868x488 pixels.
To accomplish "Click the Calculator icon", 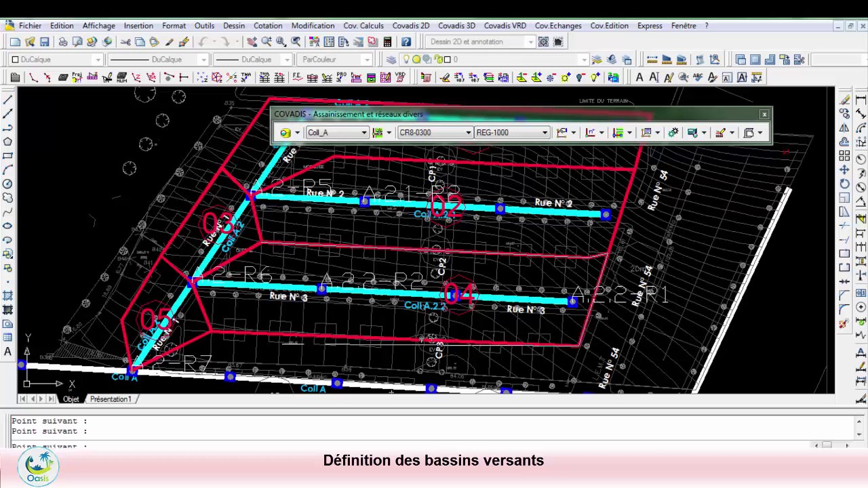I will (x=387, y=42).
